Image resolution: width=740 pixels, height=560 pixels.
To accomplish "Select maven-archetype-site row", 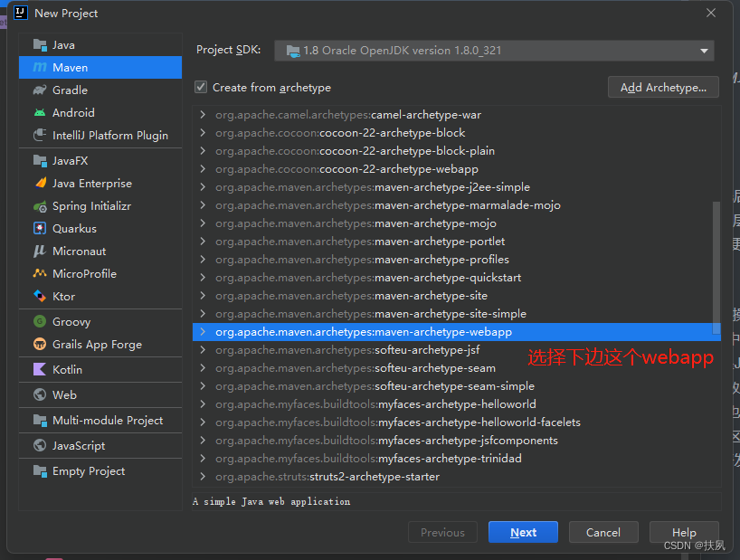I will click(x=456, y=295).
